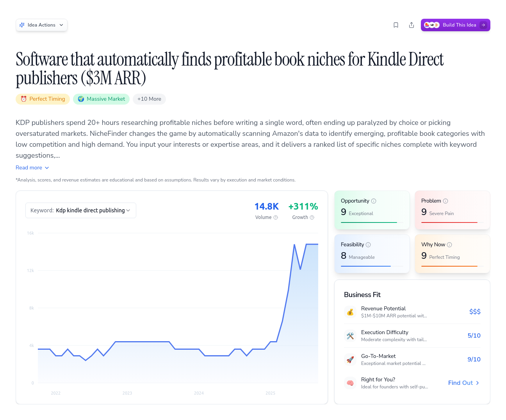Open sharing via the share icon
Screen dimensions: 506x420
pyautogui.click(x=412, y=25)
